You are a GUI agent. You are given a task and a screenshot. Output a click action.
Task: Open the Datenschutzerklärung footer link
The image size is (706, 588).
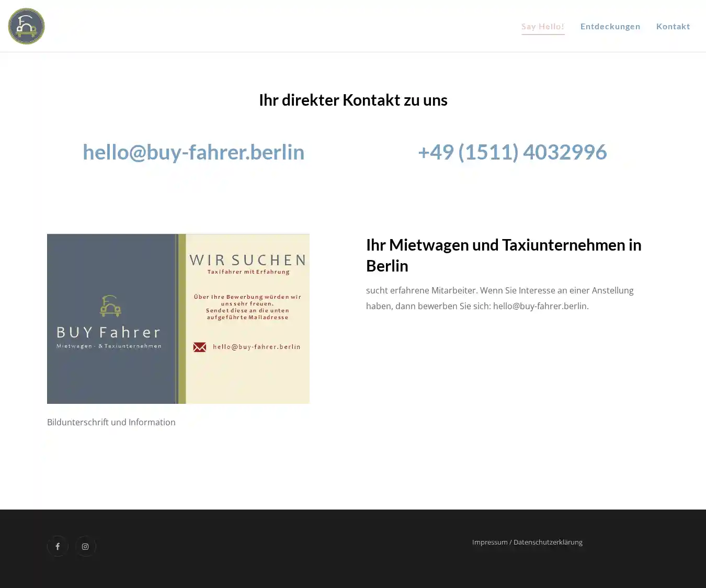point(548,542)
